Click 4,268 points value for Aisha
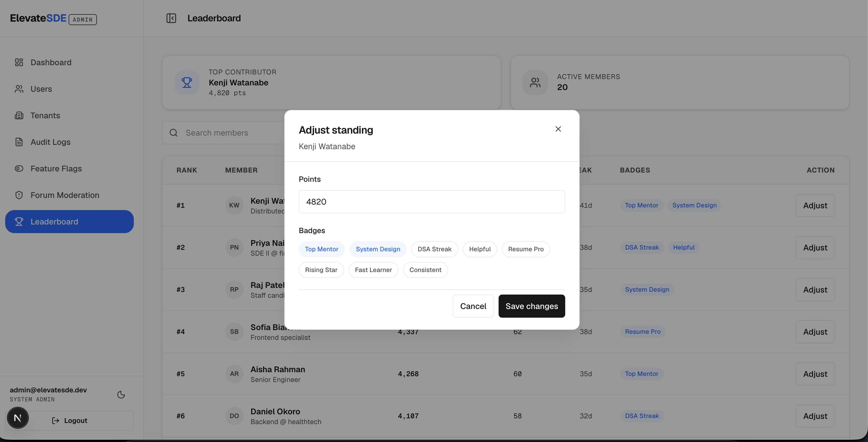 tap(408, 374)
